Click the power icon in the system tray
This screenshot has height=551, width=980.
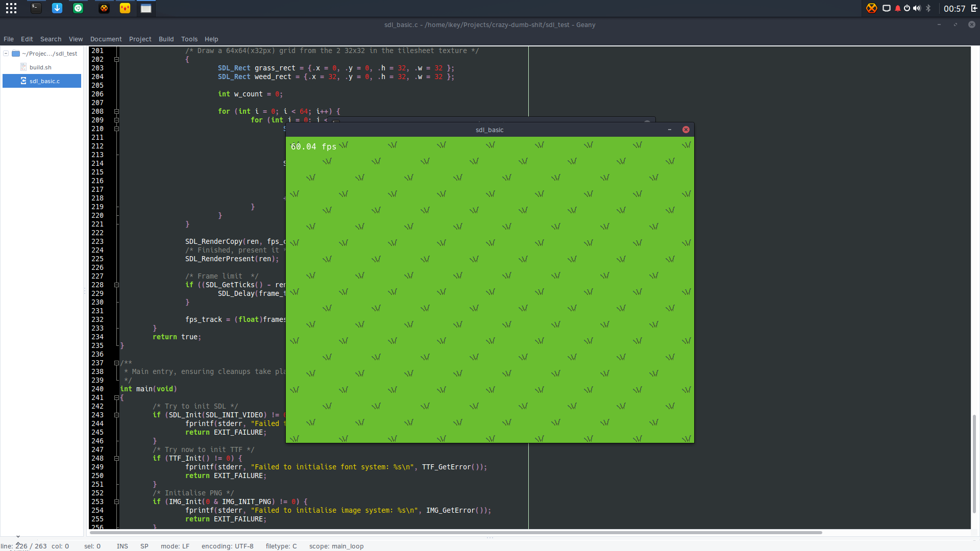click(907, 8)
